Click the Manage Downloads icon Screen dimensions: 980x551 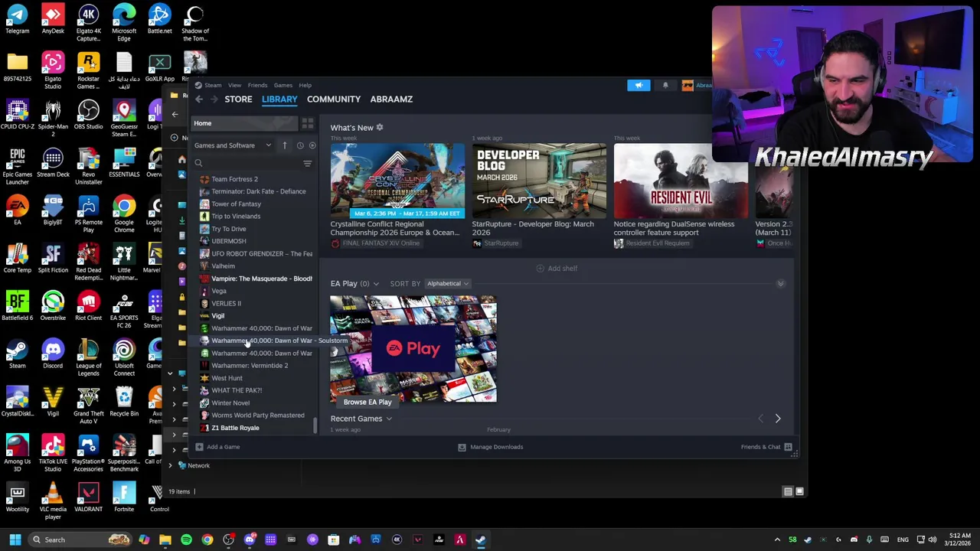(462, 447)
